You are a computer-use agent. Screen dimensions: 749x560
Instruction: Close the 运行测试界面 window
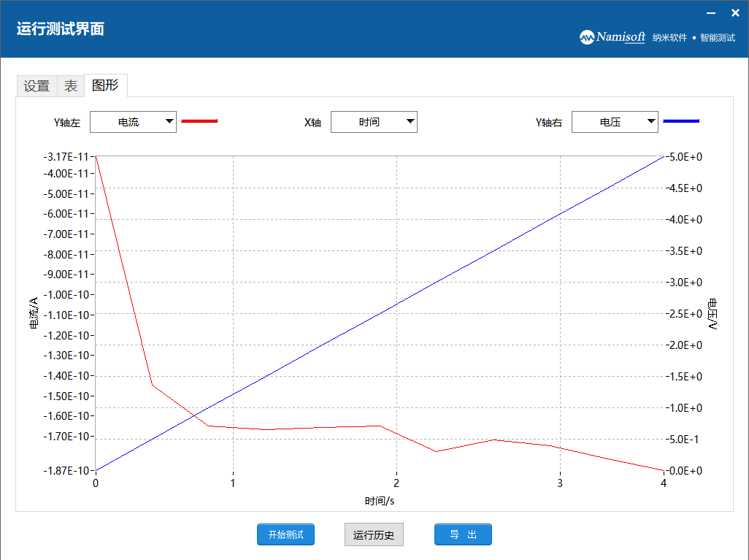coord(735,13)
